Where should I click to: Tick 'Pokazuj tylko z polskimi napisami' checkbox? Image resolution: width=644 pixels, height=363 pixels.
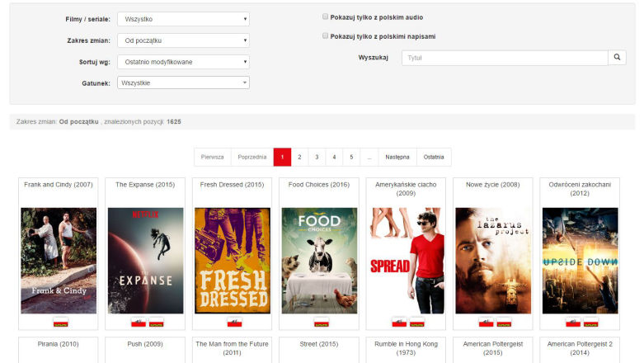(x=325, y=35)
